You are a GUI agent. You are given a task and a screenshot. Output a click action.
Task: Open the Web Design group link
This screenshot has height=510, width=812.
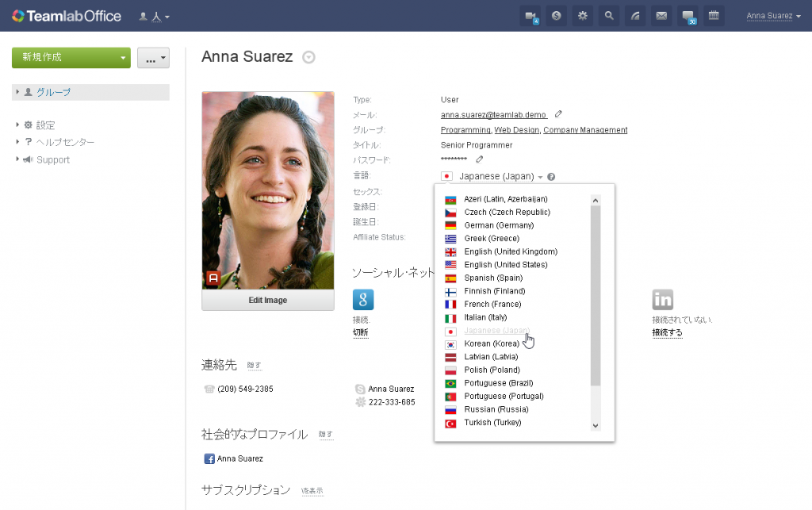click(x=516, y=130)
